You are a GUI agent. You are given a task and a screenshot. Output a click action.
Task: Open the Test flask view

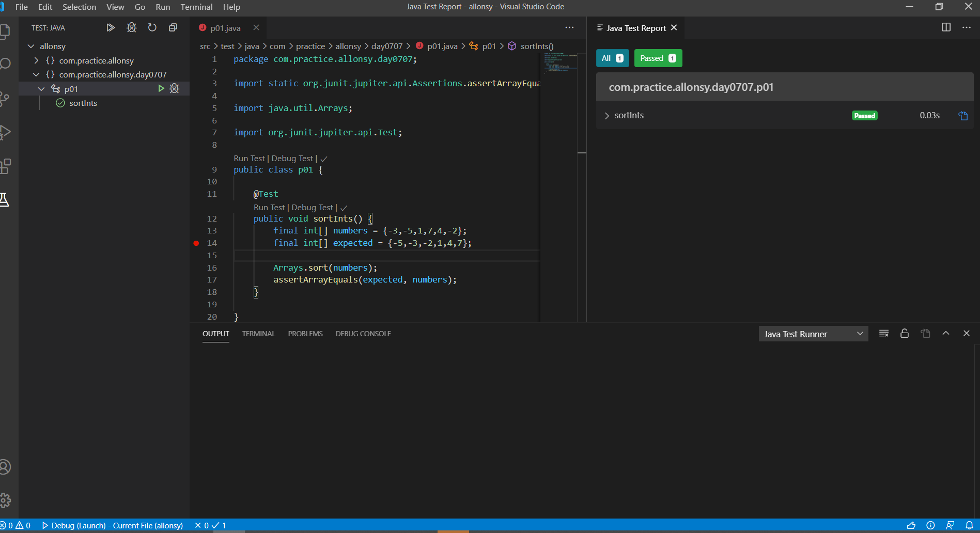(5, 200)
